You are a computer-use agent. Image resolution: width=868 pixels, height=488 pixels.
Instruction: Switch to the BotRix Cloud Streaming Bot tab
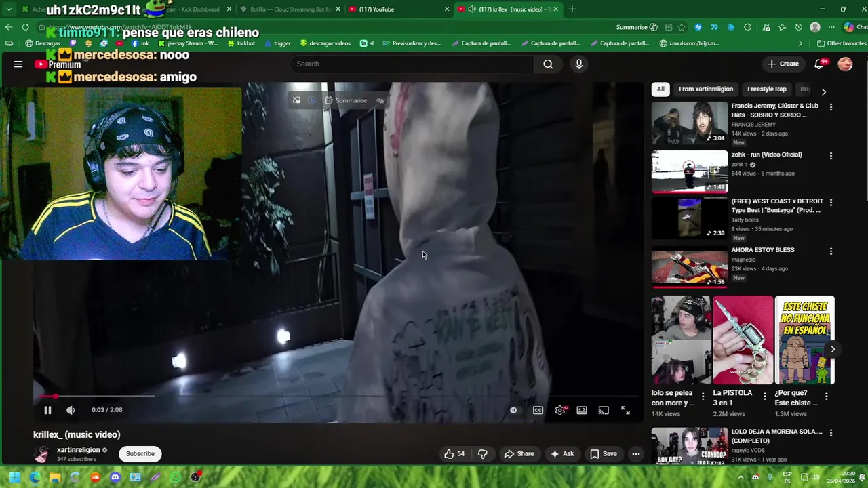click(290, 9)
